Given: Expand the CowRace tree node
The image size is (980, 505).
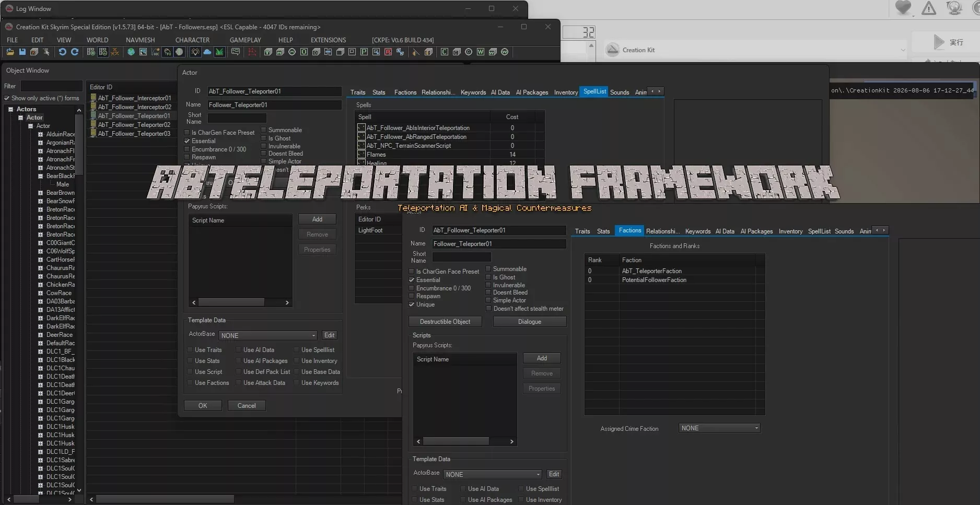Looking at the screenshot, I should tap(40, 293).
